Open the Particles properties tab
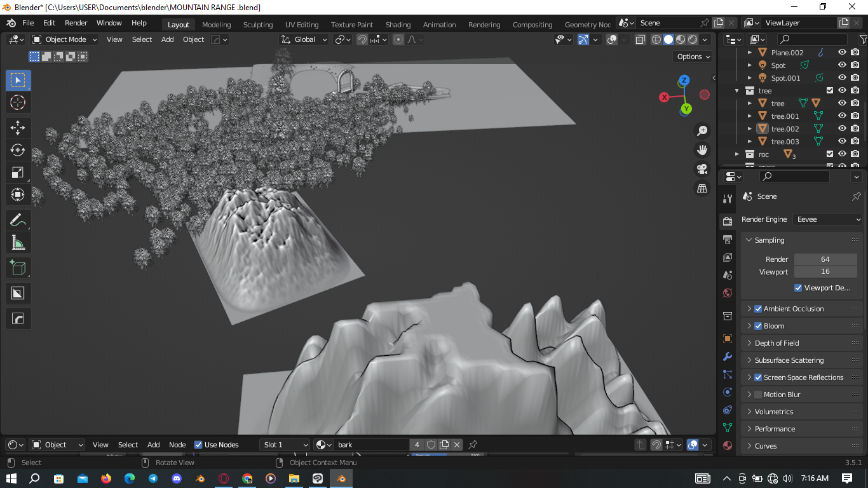Image resolution: width=868 pixels, height=488 pixels. click(x=728, y=374)
